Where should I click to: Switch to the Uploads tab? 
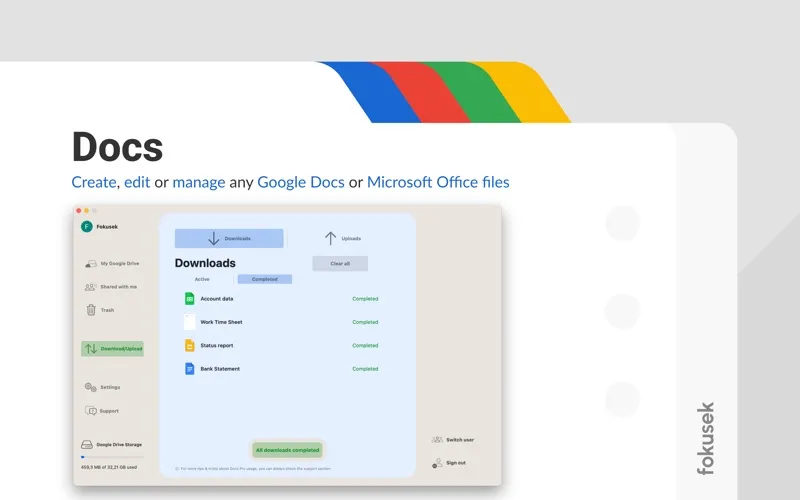343,238
